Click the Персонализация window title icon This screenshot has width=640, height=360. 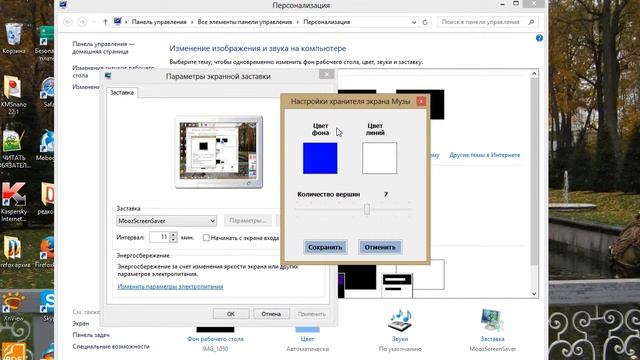63,5
